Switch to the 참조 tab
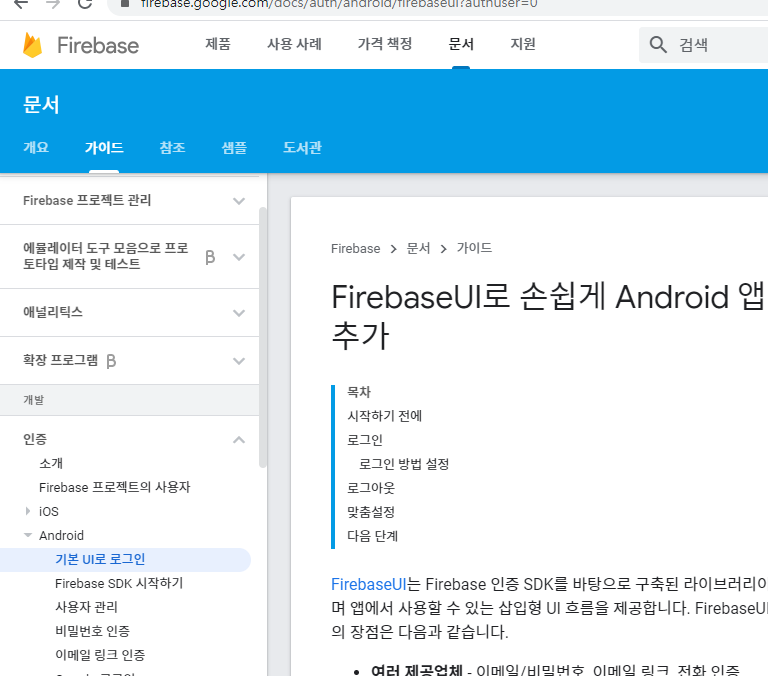Screen dimensions: 768x676 point(172,147)
